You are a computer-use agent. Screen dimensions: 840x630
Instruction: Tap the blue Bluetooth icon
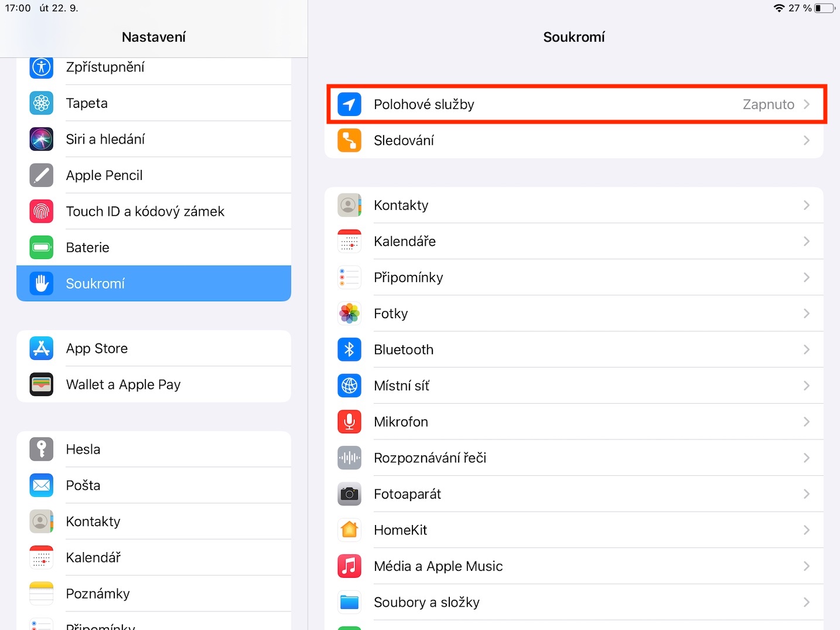click(x=349, y=350)
